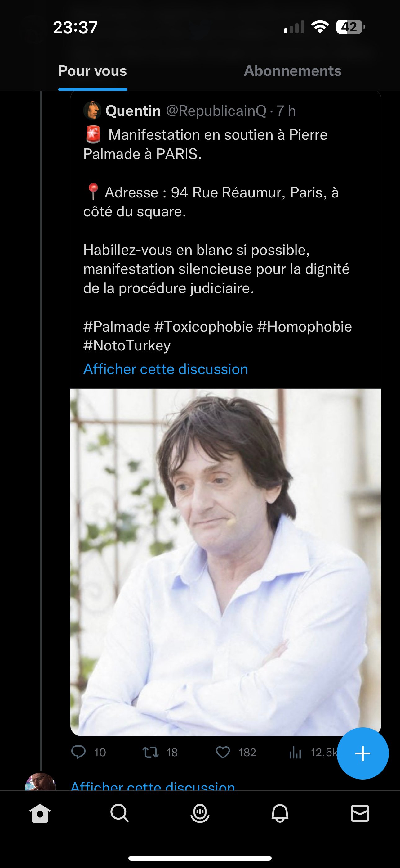The image size is (400, 868).
Task: Open Afficher cette discussion link in quoted tweet
Action: 166,369
